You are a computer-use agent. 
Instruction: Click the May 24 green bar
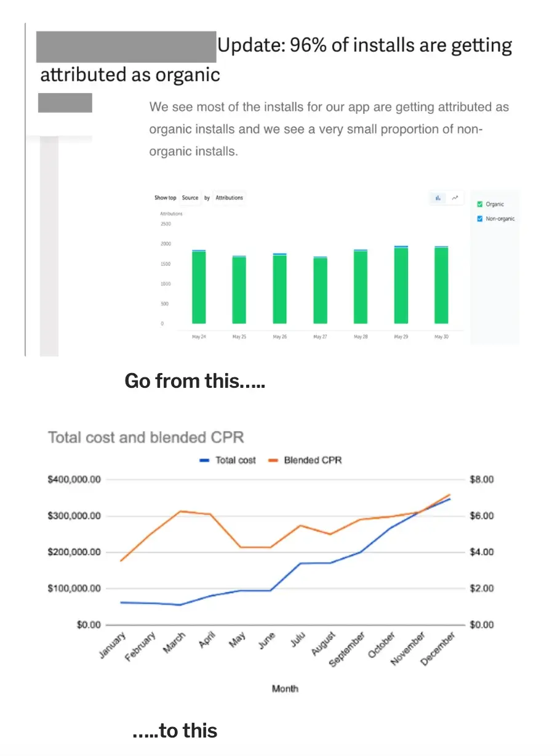click(x=199, y=287)
